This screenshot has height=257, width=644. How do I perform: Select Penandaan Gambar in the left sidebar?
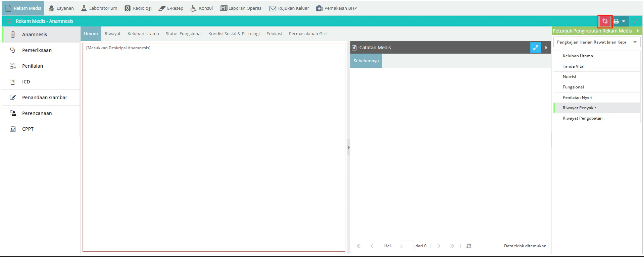pyautogui.click(x=41, y=98)
